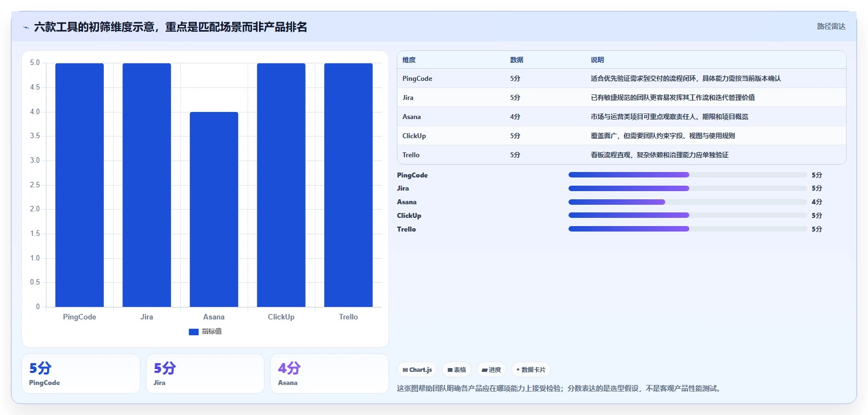Open the PingCode 5分 score card
The image size is (868, 415).
click(x=81, y=373)
